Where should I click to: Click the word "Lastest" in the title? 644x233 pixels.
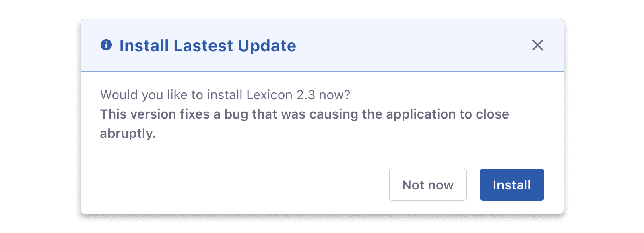[x=203, y=46]
